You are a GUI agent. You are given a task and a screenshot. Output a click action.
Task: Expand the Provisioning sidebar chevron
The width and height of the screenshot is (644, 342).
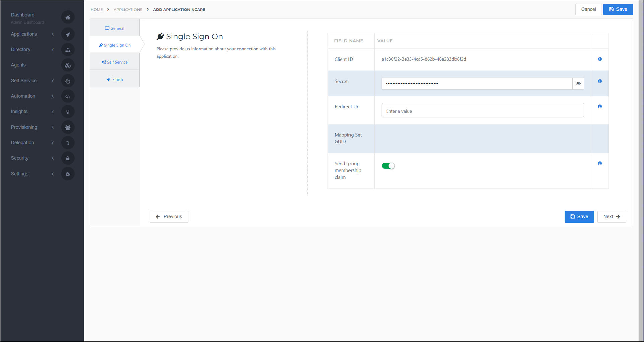pos(53,127)
